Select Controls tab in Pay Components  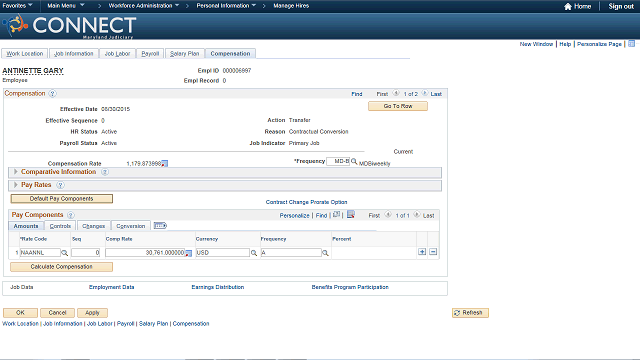(x=60, y=226)
